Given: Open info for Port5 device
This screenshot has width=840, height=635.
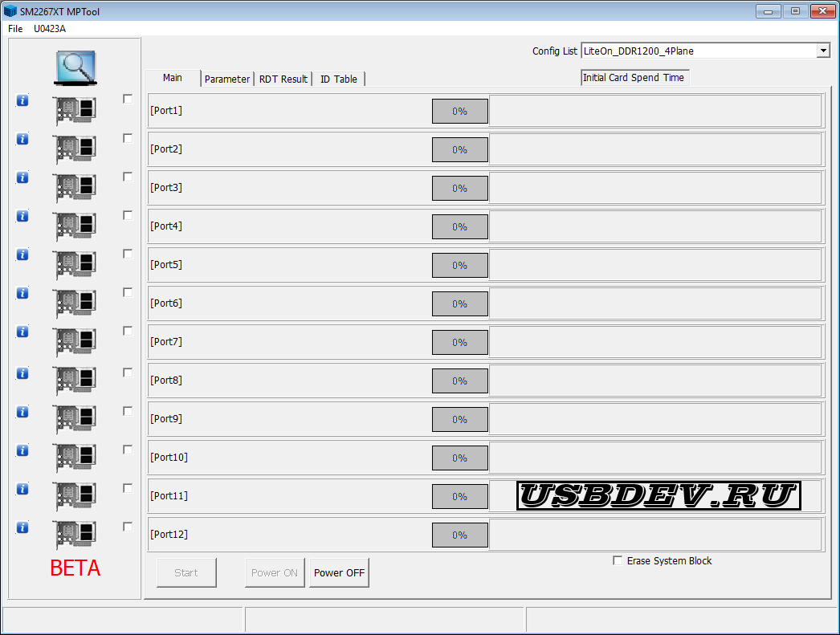Looking at the screenshot, I should 22,254.
